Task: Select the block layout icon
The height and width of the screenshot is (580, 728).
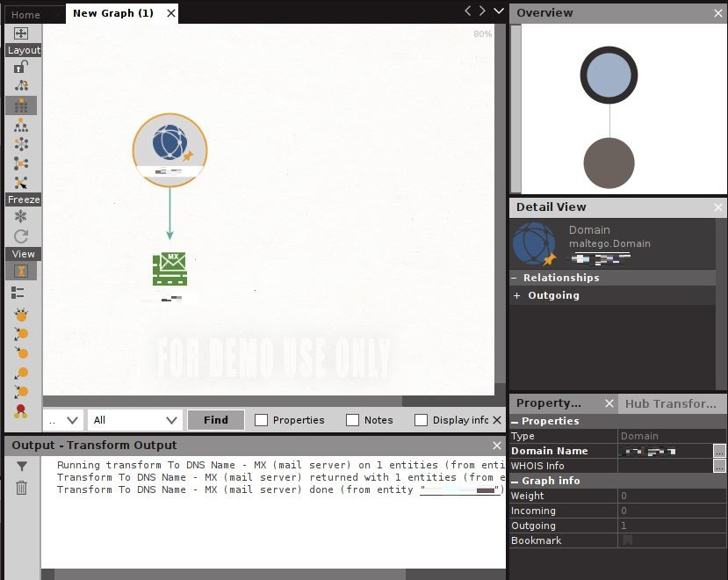Action: tap(21, 105)
